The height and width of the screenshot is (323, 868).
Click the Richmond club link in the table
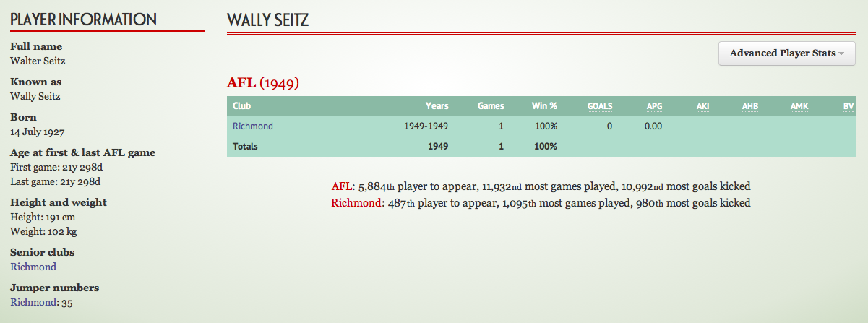pos(253,126)
